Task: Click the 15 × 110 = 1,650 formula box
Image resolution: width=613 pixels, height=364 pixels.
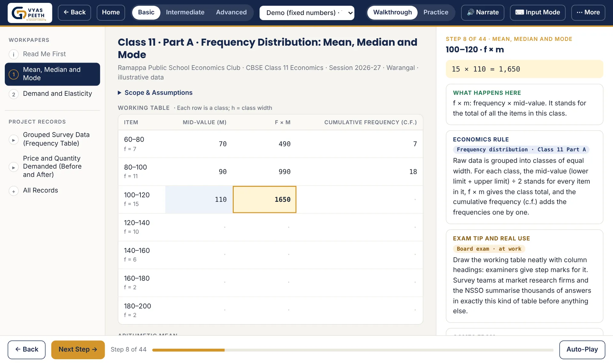Action: 524,69
